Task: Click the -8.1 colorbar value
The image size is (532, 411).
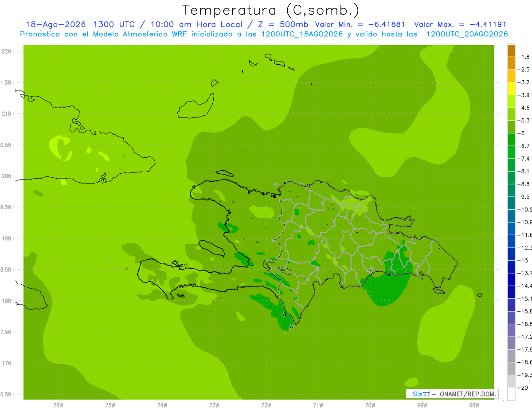Action: coord(524,171)
